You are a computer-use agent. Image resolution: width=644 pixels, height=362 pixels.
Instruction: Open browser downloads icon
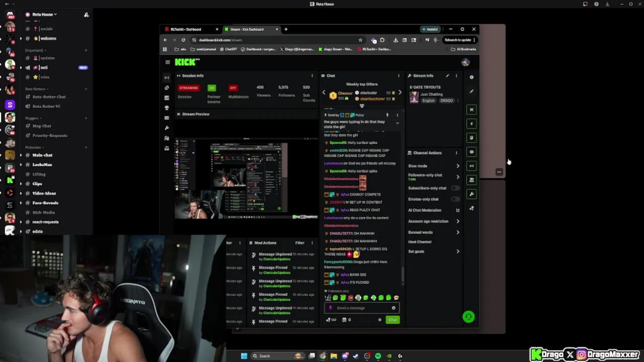click(x=395, y=40)
